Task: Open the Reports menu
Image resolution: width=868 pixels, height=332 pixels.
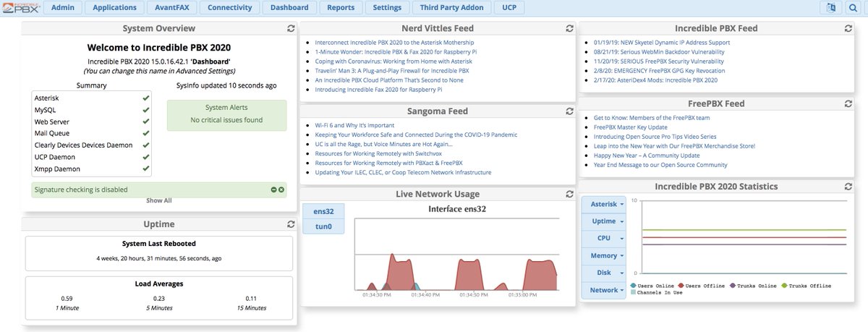Action: tap(341, 8)
